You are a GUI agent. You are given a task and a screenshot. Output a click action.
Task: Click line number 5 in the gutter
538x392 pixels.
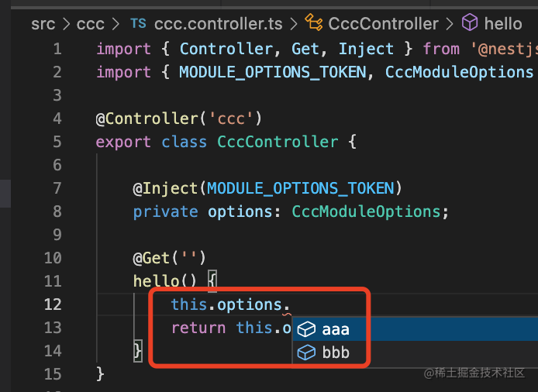[x=57, y=142]
